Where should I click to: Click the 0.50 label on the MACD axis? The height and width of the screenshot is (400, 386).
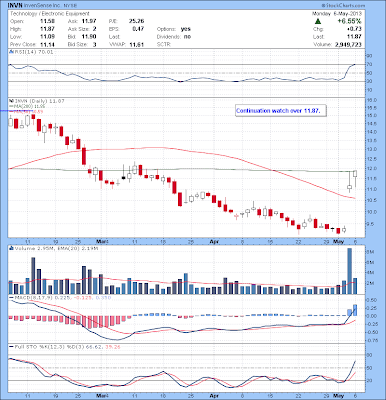[372, 300]
